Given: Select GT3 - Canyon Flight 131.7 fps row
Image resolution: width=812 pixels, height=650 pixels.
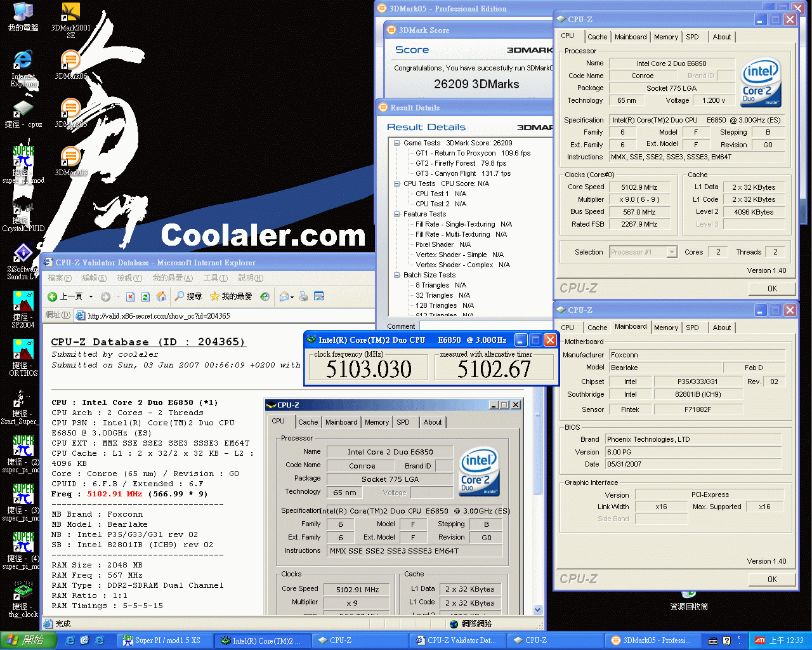Looking at the screenshot, I should 462,173.
